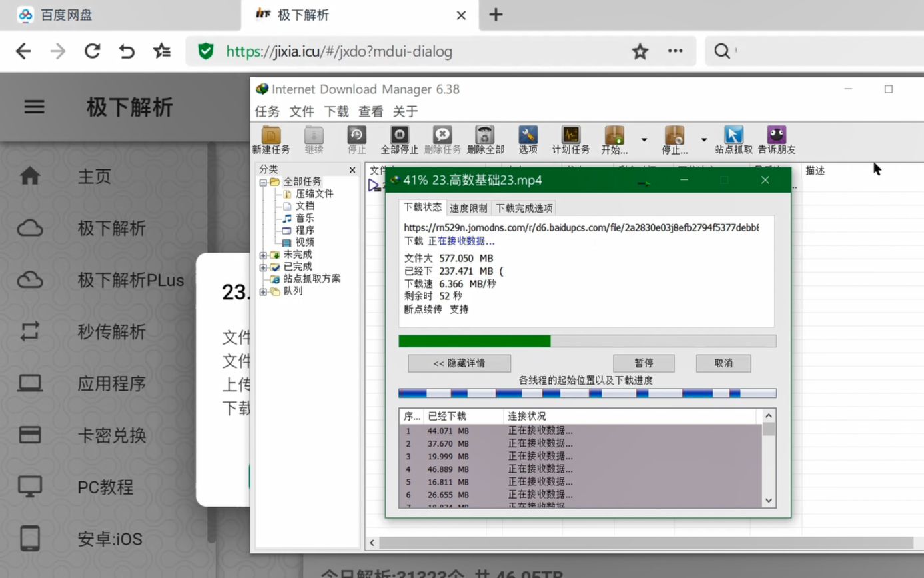
Task: Click the laptop icon beside 应用程序
Action: 30,383
